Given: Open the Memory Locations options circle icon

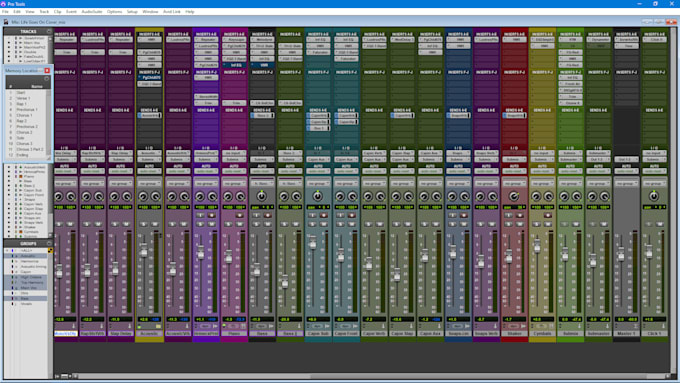Looking at the screenshot, I should 46,79.
